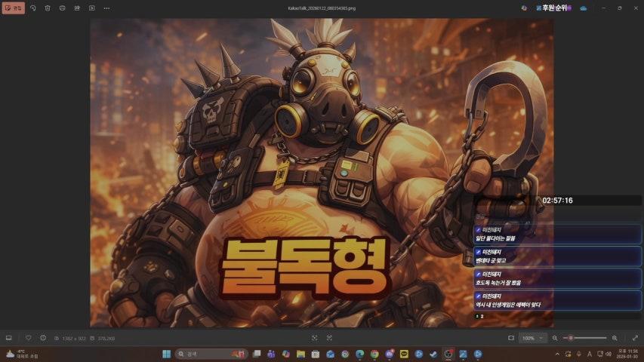The height and width of the screenshot is (362, 644).
Task: Open the weather widget on the taskbar
Action: pos(22,354)
